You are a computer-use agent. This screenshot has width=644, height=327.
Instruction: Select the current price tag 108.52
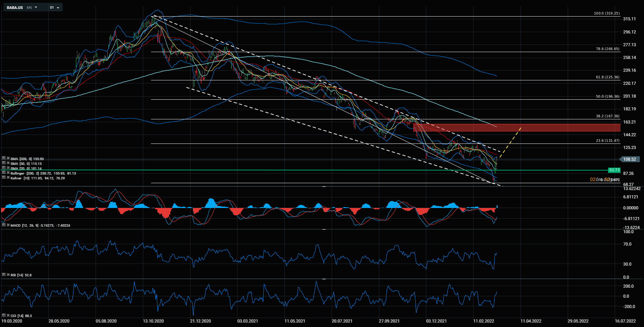(630, 159)
